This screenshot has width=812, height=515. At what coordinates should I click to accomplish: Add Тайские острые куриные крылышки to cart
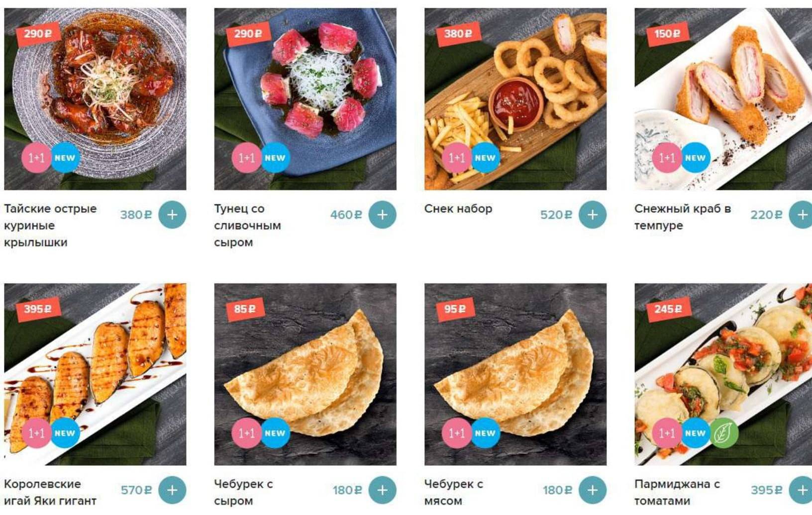172,215
